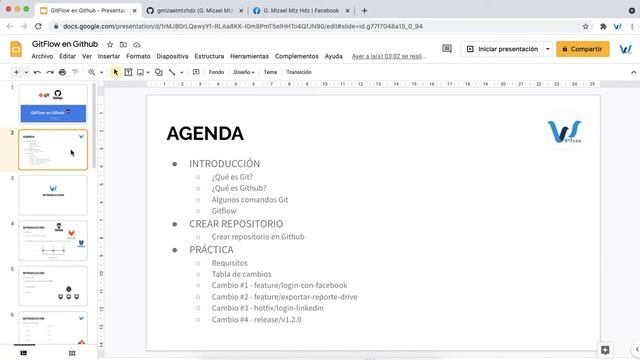This screenshot has height=360, width=640.
Task: Select slide 3 thumbnail
Action: 53,195
